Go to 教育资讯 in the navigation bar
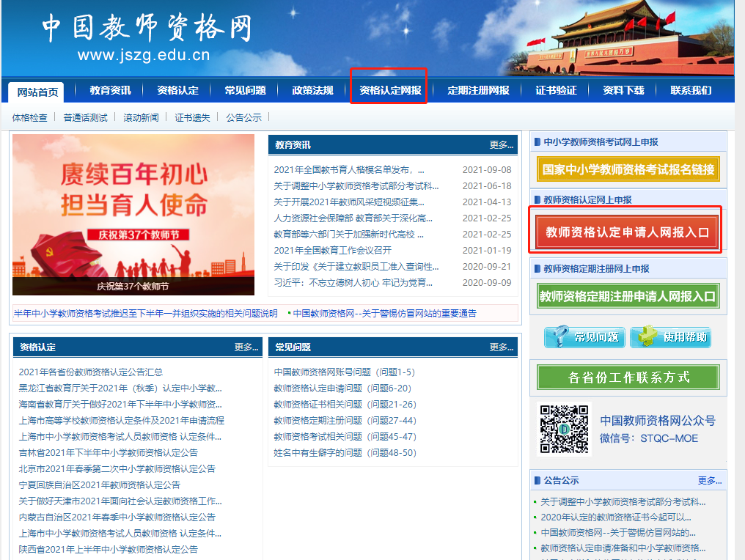Viewport: 745px width, 560px height. pos(110,90)
